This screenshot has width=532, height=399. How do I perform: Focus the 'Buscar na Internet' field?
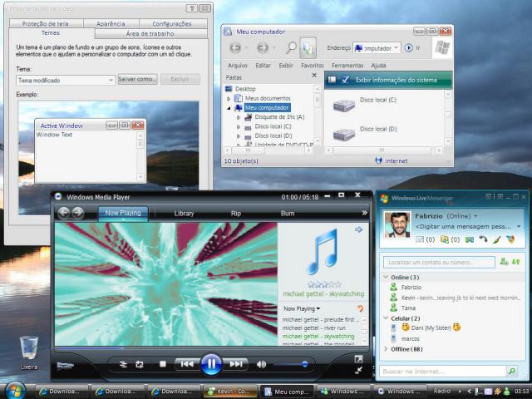click(x=442, y=372)
